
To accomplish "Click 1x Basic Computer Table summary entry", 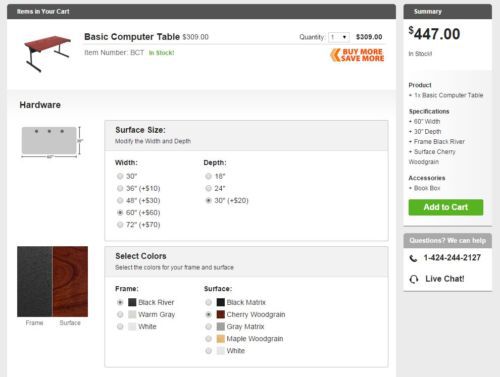I will pyautogui.click(x=446, y=95).
